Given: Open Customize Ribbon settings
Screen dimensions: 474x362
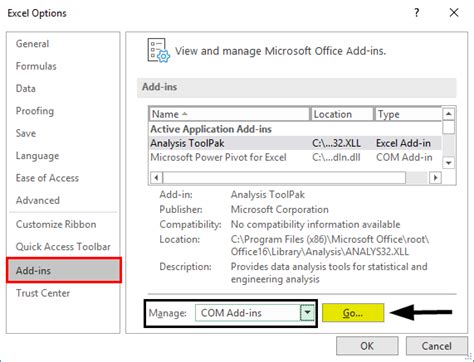Looking at the screenshot, I should coord(56,224).
